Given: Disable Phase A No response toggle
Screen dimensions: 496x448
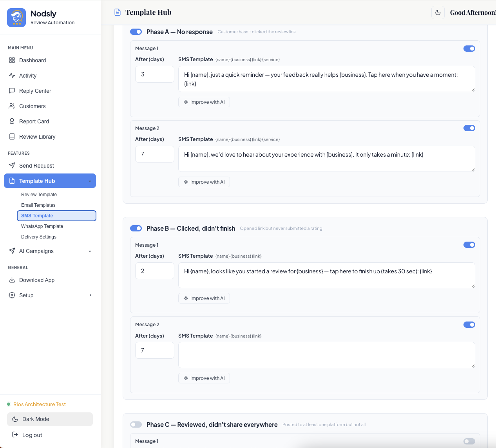Looking at the screenshot, I should click(136, 32).
